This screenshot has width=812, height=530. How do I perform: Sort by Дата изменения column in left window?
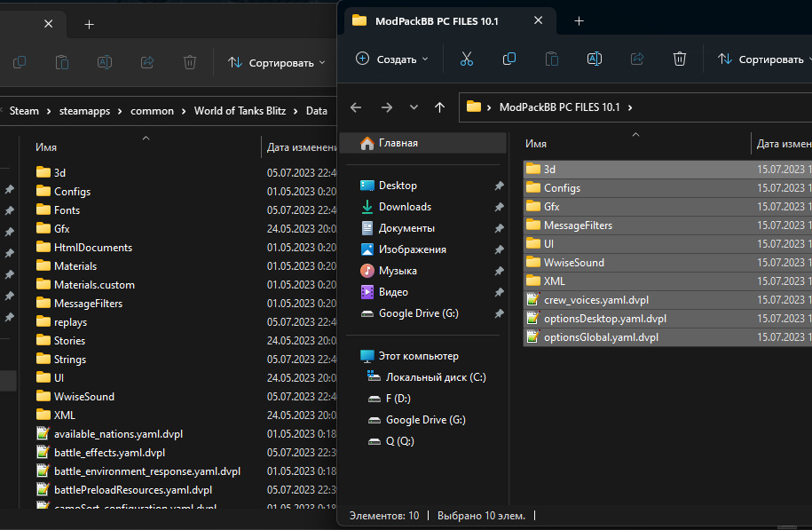coord(300,147)
